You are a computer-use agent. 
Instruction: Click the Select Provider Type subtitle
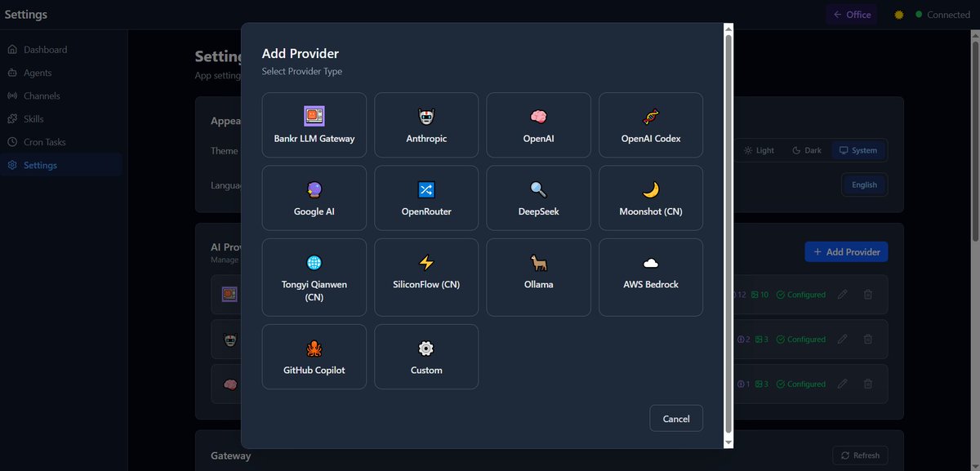point(302,72)
